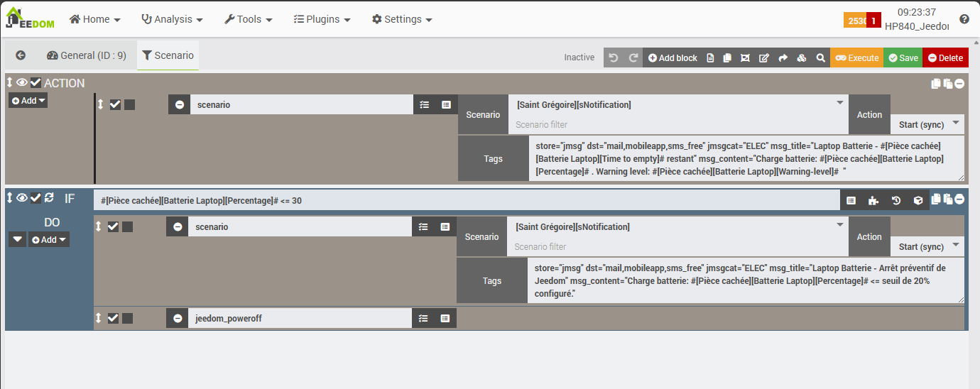The image size is (980, 389).
Task: Remove the jeedom_poweroff action with minus icon
Action: pos(178,319)
